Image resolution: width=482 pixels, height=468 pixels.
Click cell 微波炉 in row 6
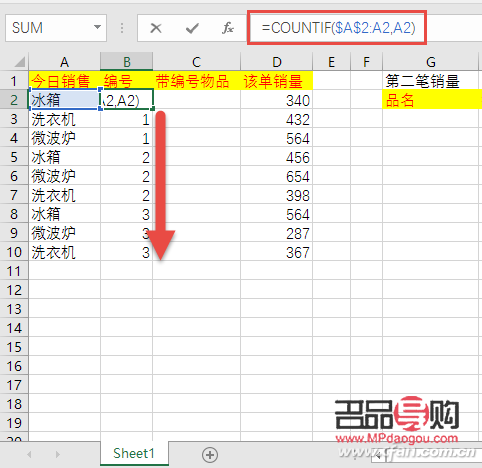[65, 176]
